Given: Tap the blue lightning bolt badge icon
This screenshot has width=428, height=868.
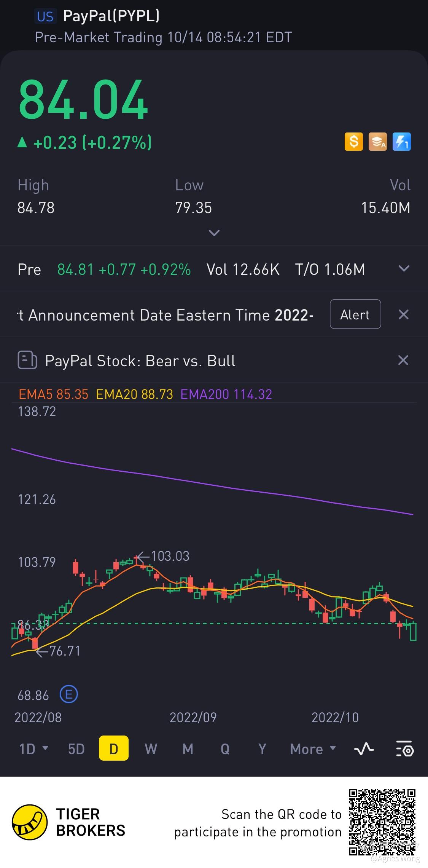Looking at the screenshot, I should [x=401, y=142].
